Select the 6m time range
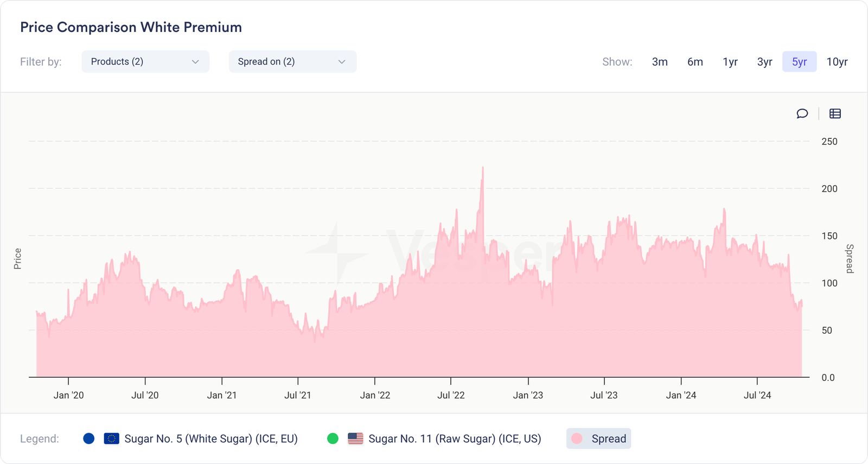The image size is (868, 464). [x=695, y=62]
